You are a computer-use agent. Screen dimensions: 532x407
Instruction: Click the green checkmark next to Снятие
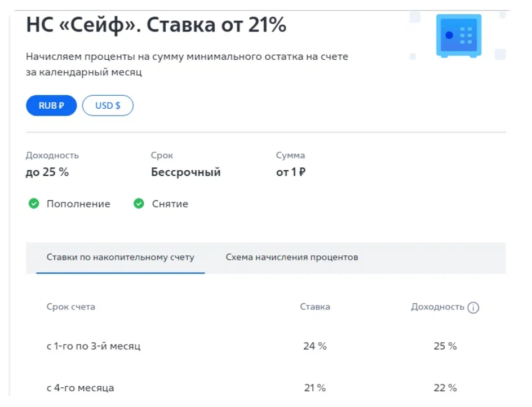coord(139,203)
